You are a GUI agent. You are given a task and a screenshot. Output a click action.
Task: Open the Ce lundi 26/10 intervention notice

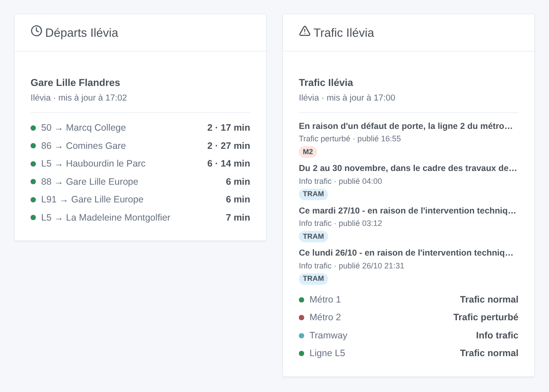406,253
